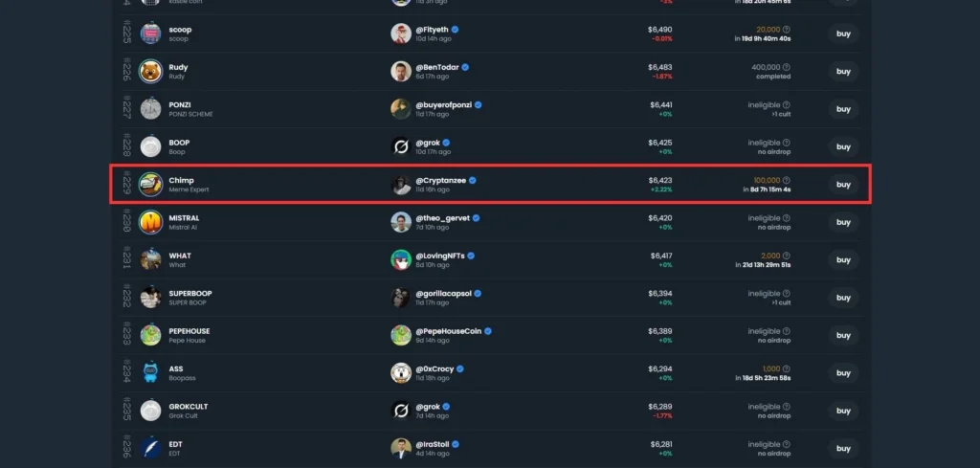
Task: Open the ASS blue robot token icon
Action: click(x=150, y=373)
